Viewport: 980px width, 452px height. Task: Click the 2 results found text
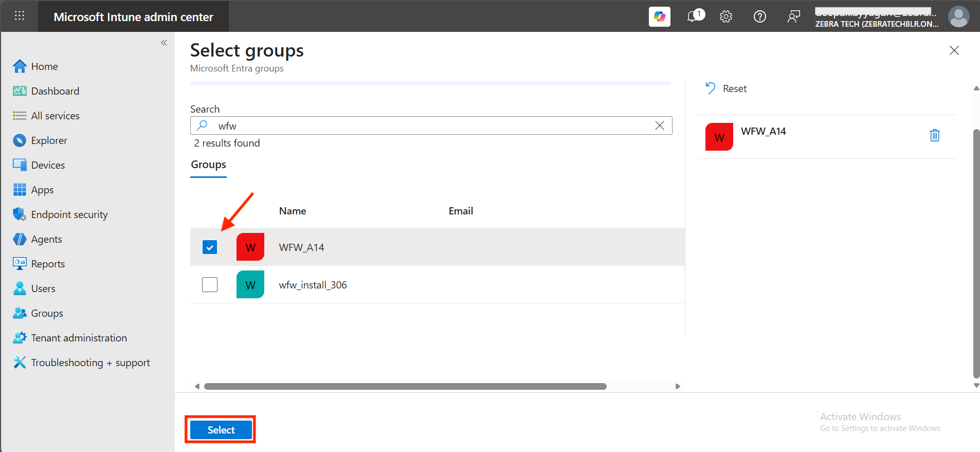tap(227, 143)
